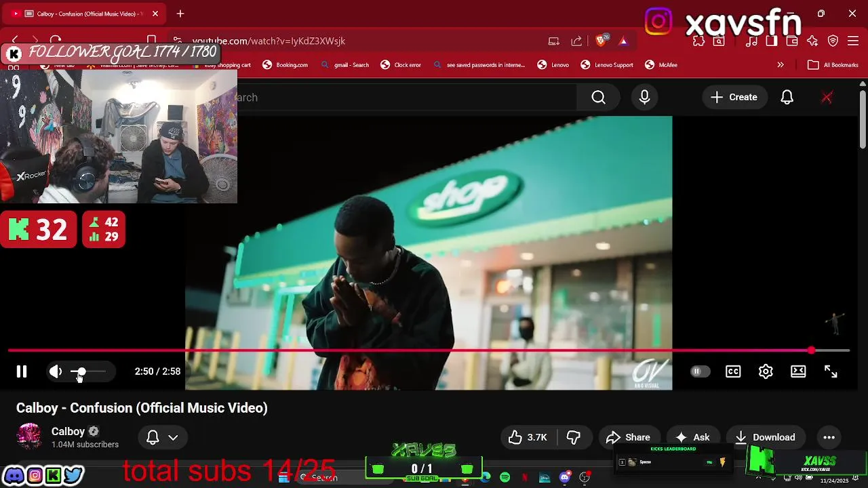Open the YouTube notifications bell
868x488 pixels.
(x=787, y=98)
